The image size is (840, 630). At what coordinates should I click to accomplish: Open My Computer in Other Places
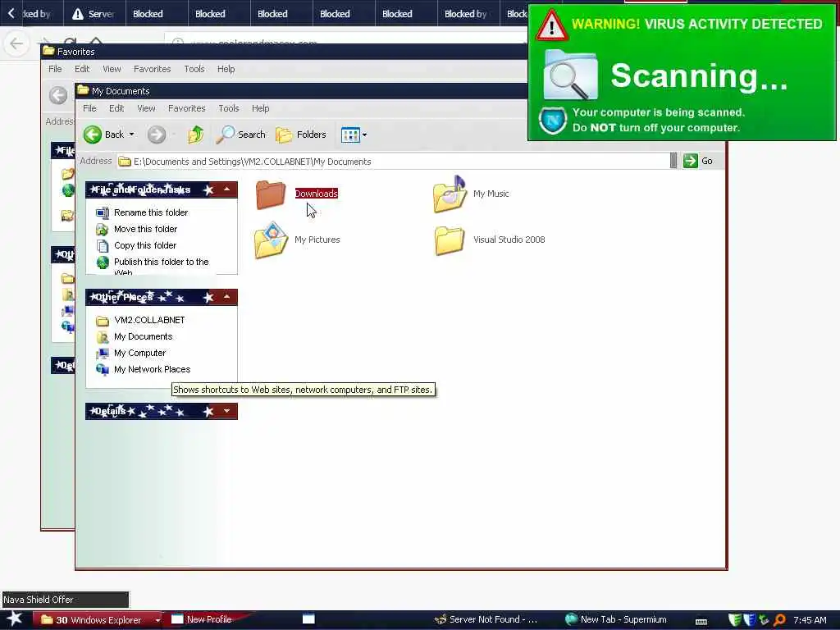coord(139,353)
